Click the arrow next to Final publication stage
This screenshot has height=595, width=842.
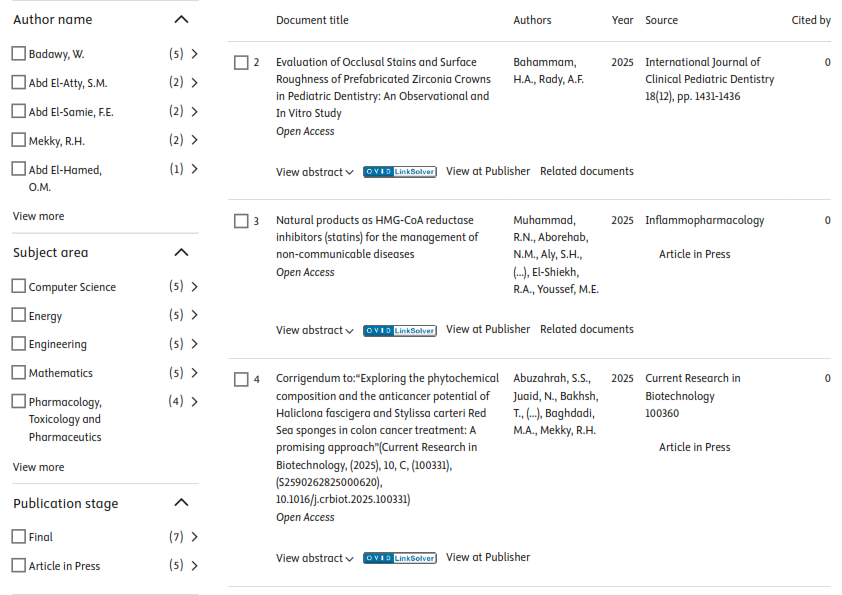194,537
